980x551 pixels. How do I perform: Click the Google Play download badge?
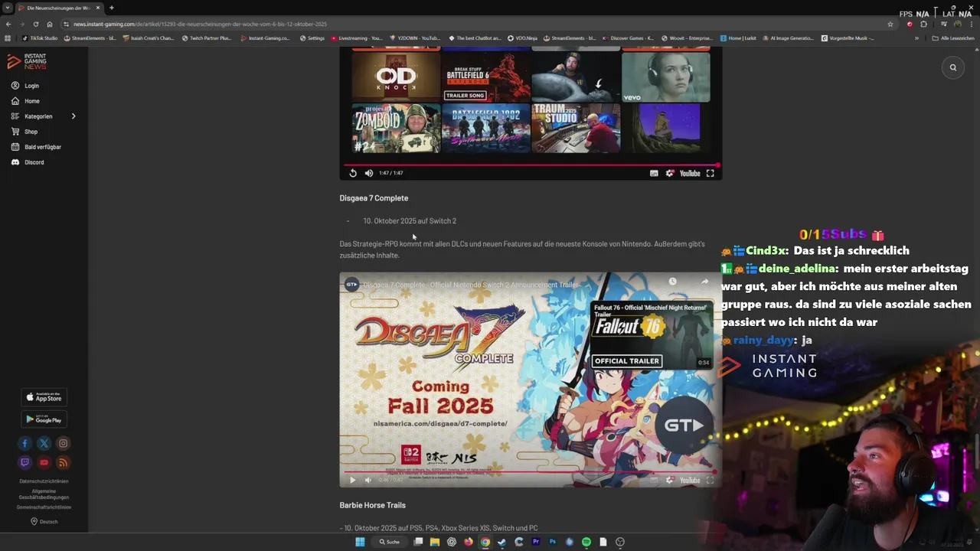pyautogui.click(x=44, y=419)
